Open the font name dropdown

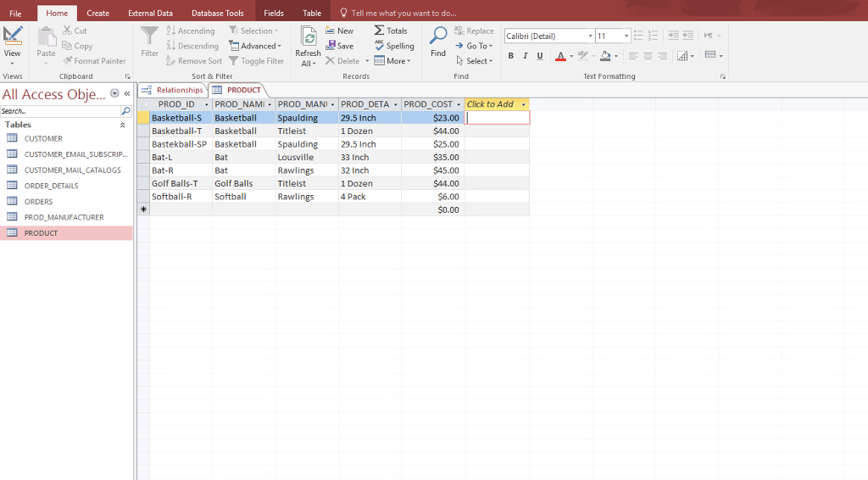click(x=590, y=36)
